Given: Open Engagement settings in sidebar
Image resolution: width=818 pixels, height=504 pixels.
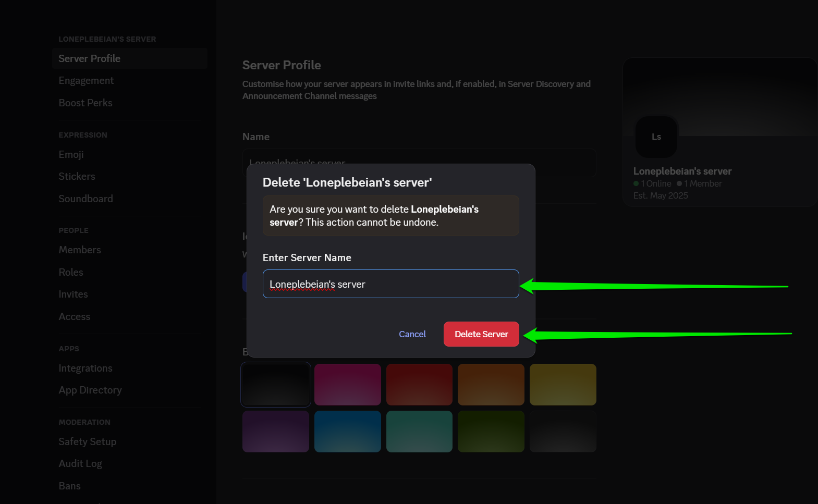Looking at the screenshot, I should coord(86,81).
